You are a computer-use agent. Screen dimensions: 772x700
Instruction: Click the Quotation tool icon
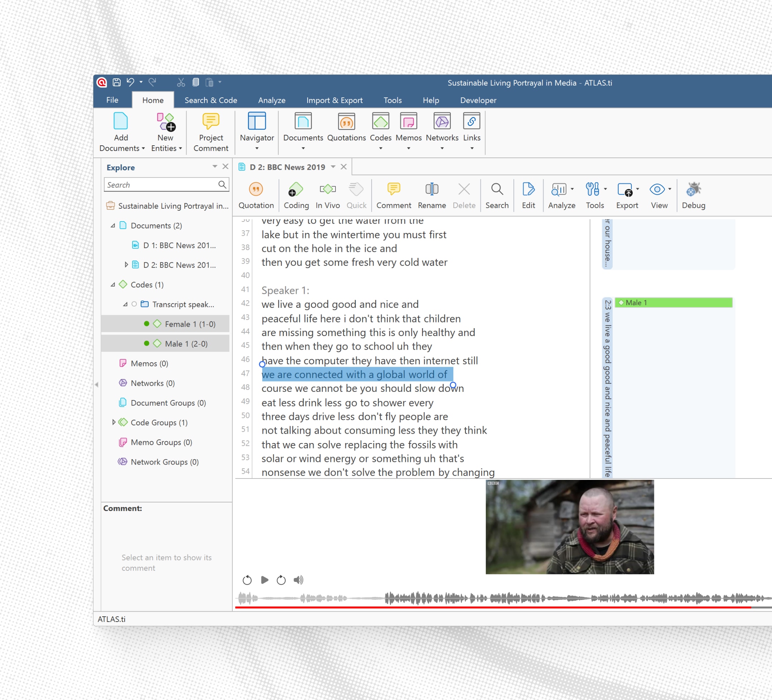coord(256,189)
